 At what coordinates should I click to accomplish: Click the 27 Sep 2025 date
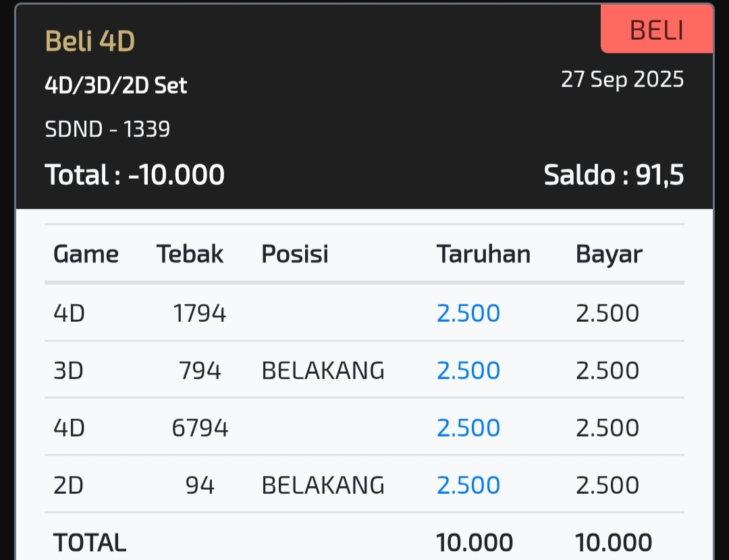pyautogui.click(x=622, y=80)
